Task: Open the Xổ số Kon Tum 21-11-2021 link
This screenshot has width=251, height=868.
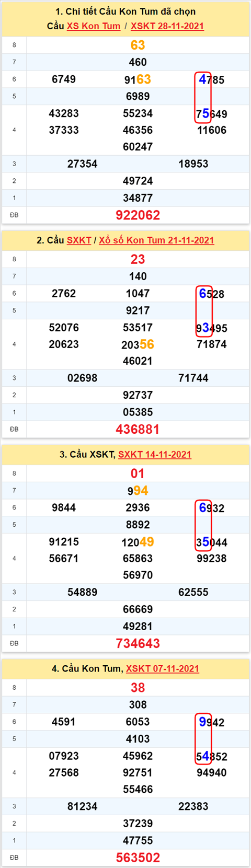Action: (x=156, y=240)
